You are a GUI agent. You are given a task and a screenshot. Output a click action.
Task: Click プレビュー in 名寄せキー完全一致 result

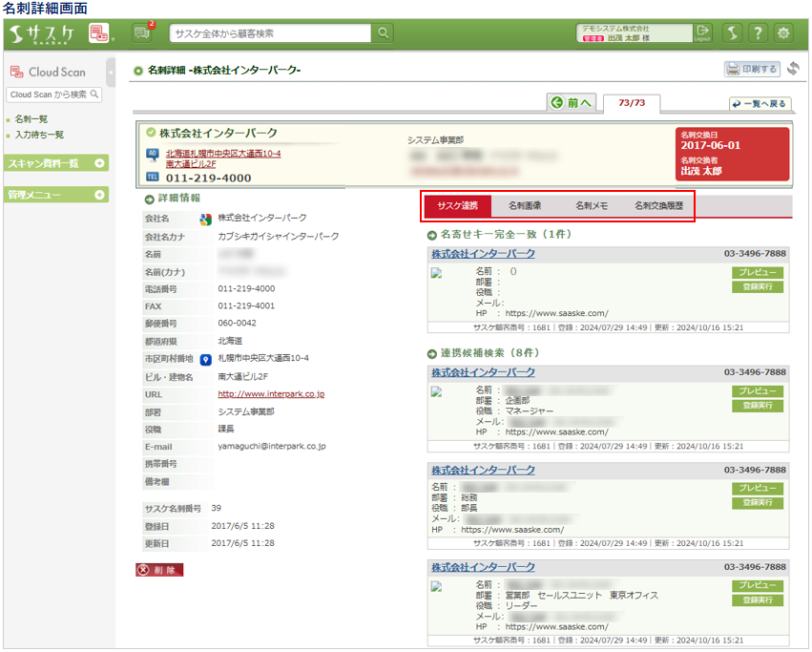pos(758,273)
